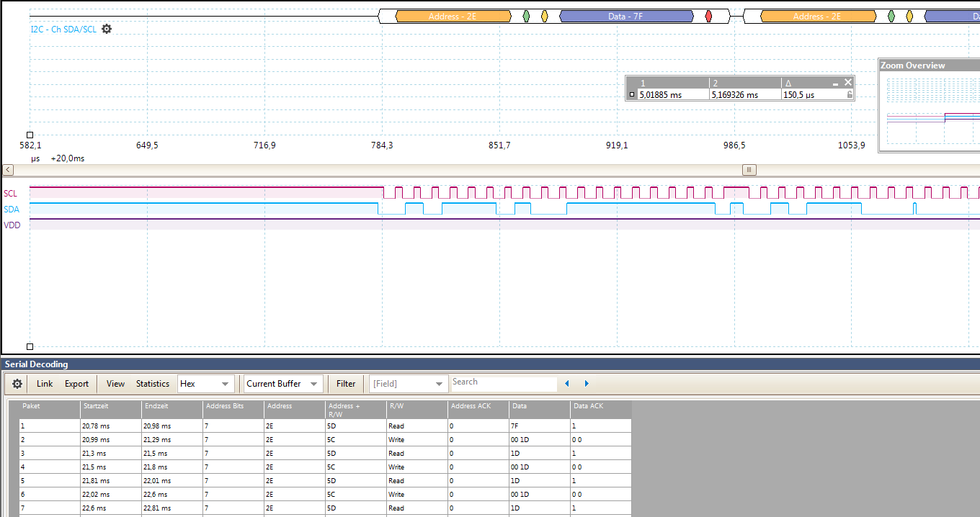Click the Serial Decoding panel title
Image resolution: width=980 pixels, height=517 pixels.
click(37, 364)
